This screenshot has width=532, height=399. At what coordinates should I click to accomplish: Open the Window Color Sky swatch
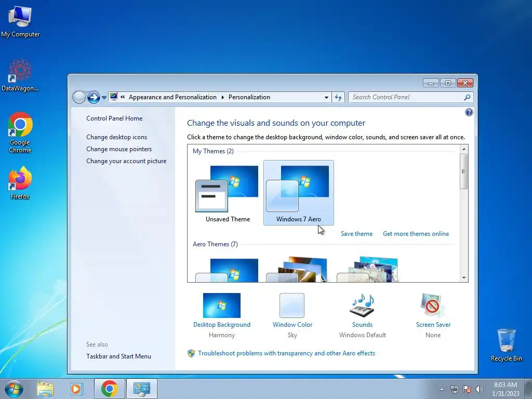(x=292, y=305)
